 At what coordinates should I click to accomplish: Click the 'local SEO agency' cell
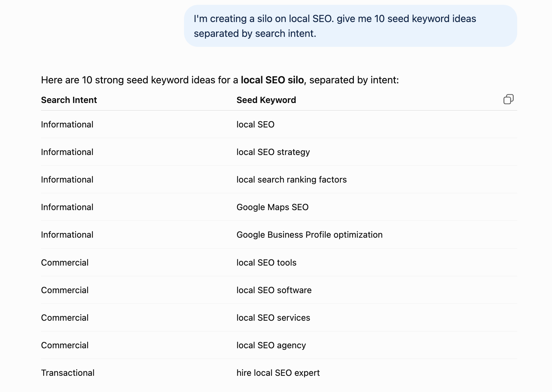pos(271,345)
